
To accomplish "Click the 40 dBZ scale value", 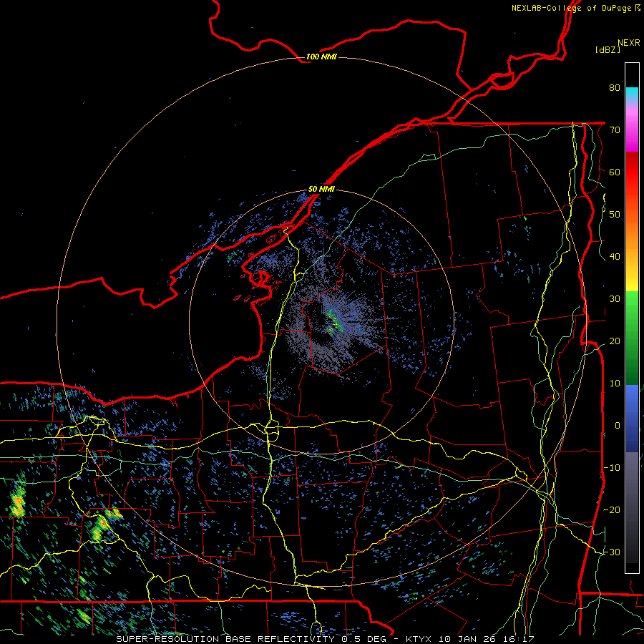I will click(615, 256).
